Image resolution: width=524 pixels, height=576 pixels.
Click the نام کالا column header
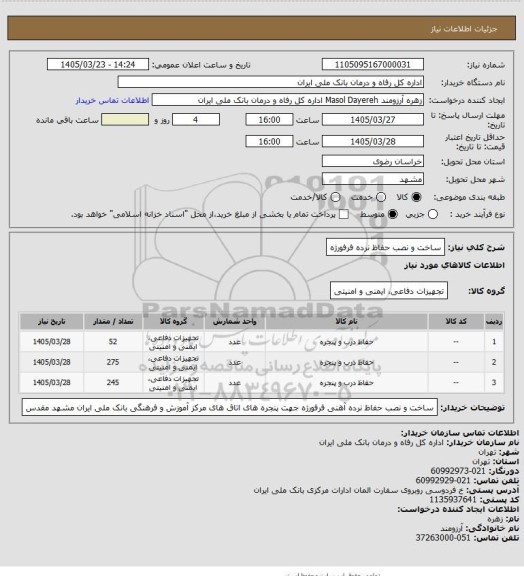click(347, 321)
